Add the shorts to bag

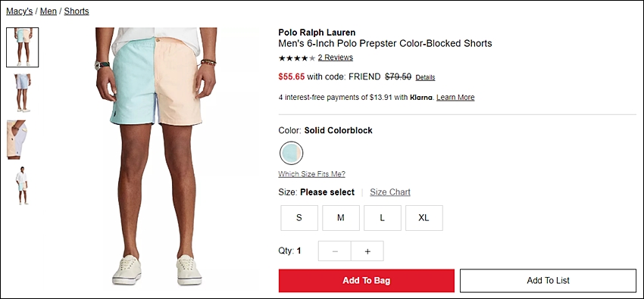click(367, 281)
